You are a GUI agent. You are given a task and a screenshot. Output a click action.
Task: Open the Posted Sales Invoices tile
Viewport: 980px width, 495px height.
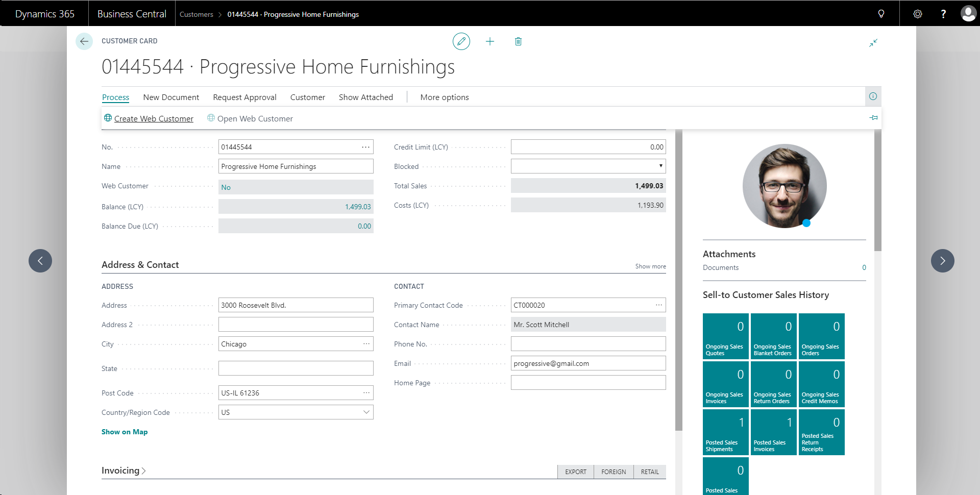[774, 432]
